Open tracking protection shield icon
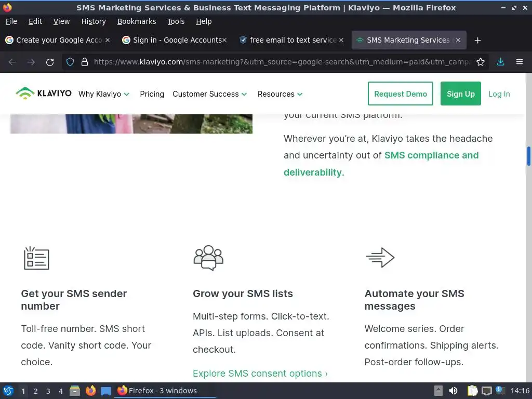The width and height of the screenshot is (532, 399). 70,62
